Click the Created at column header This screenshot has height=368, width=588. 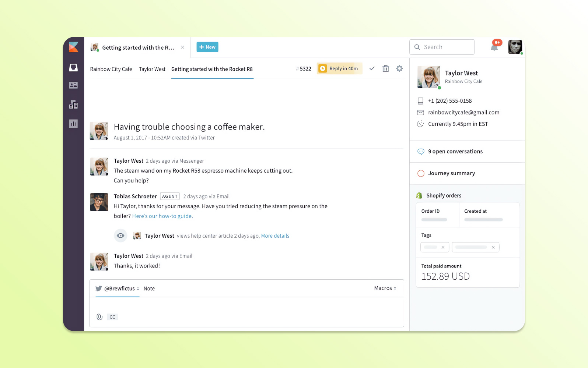[x=475, y=211]
